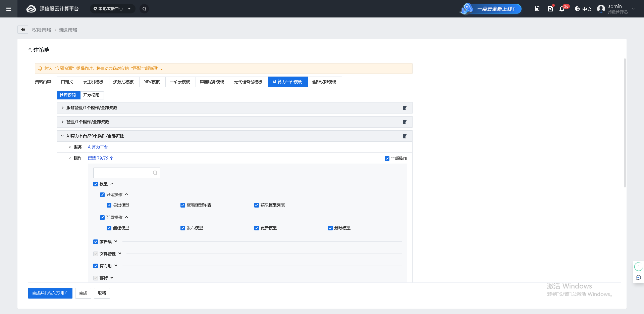Screen dimensions: 644x314
Task: Uncheck the 发布模型 checkbox
Action: [183, 228]
